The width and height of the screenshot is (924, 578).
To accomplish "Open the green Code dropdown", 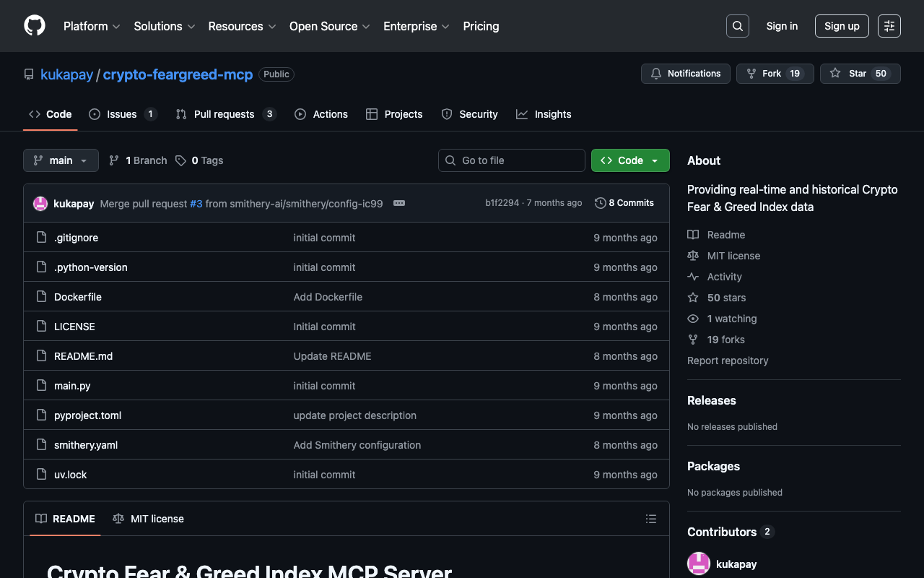I will pyautogui.click(x=629, y=160).
